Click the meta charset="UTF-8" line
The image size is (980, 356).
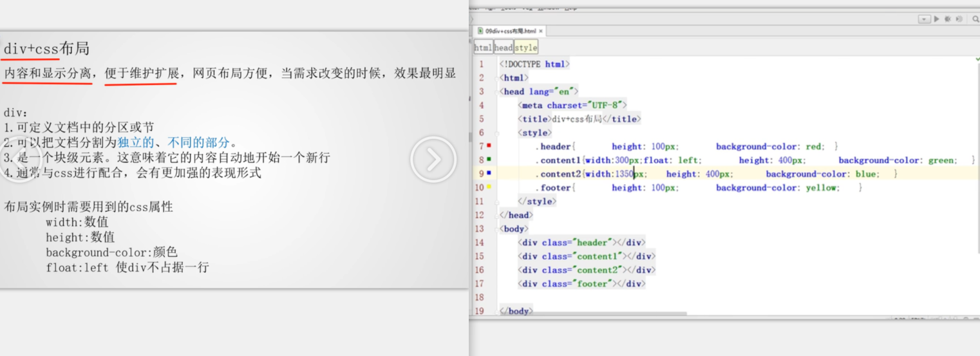572,105
